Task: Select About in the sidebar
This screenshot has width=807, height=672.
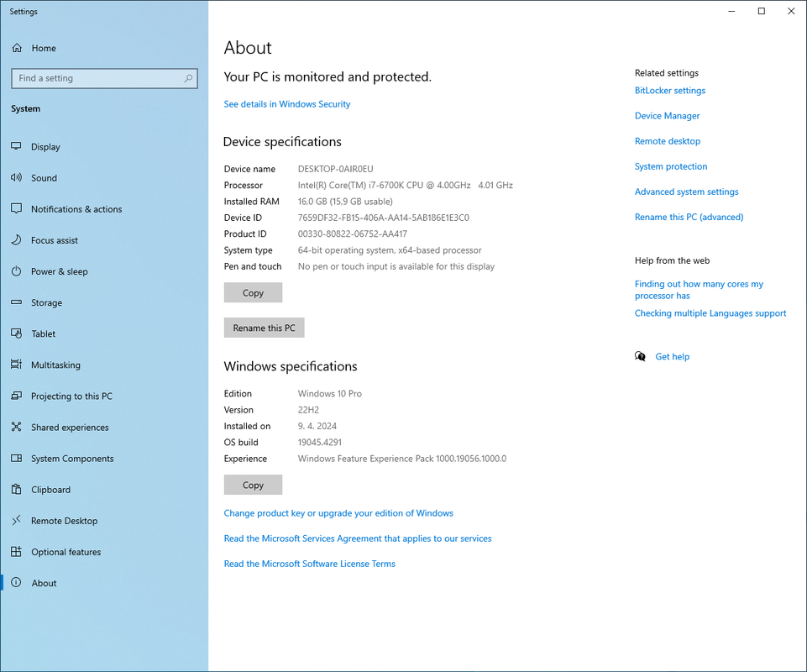Action: point(104,583)
